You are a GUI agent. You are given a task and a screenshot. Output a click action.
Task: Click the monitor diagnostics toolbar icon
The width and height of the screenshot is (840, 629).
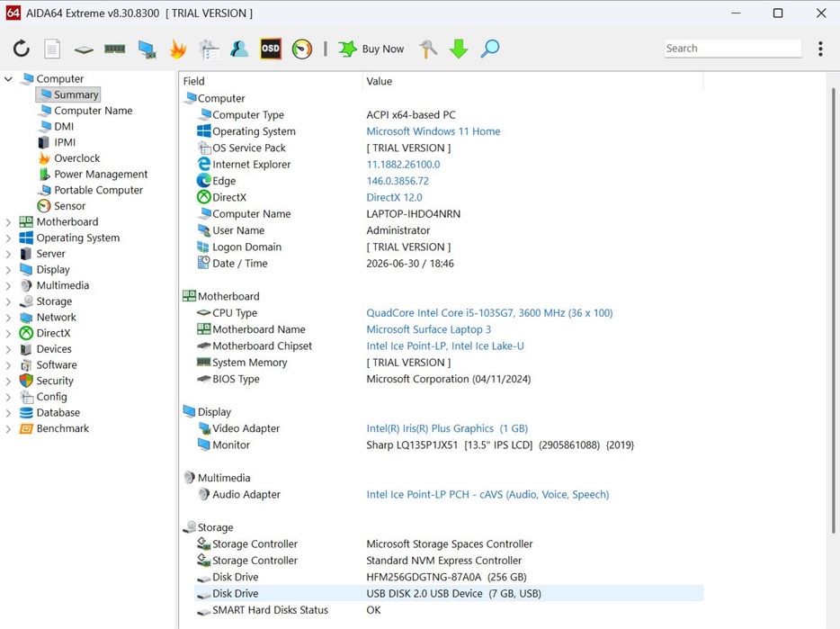pos(147,49)
